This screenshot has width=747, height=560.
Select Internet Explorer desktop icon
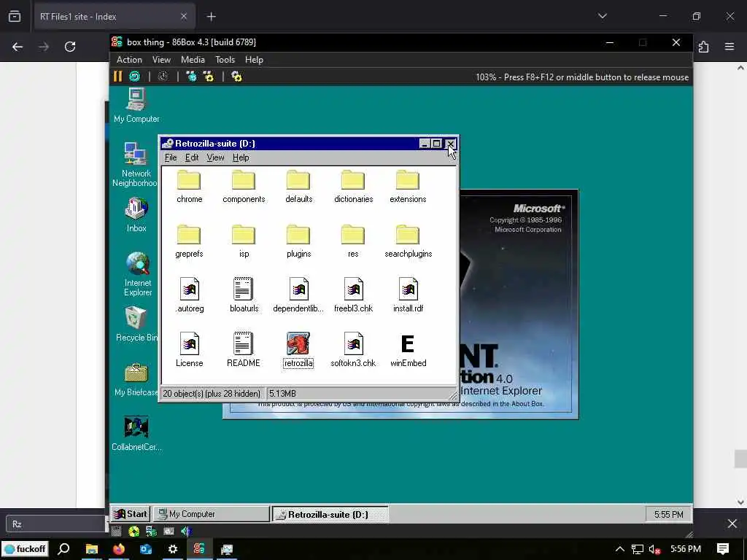(138, 274)
